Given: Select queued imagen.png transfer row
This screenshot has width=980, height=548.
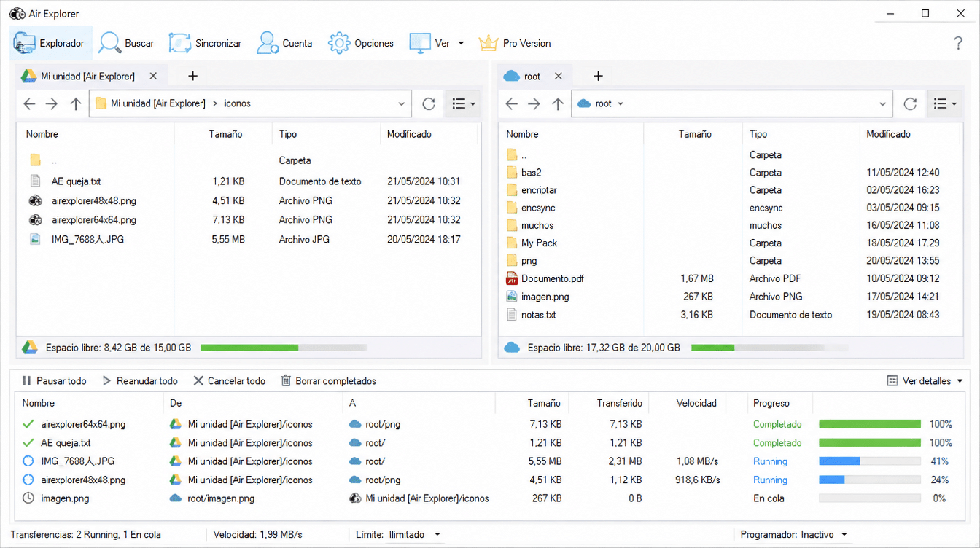Looking at the screenshot, I should (x=489, y=498).
